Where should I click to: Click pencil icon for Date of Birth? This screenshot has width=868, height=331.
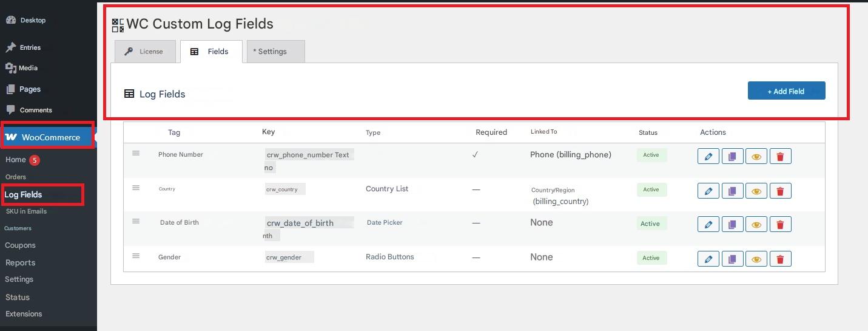click(708, 225)
